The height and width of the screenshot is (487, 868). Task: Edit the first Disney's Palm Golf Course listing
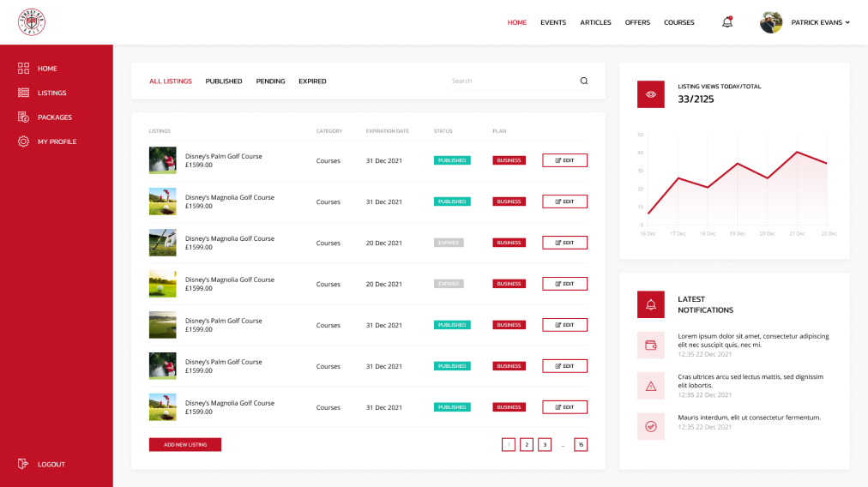click(564, 160)
